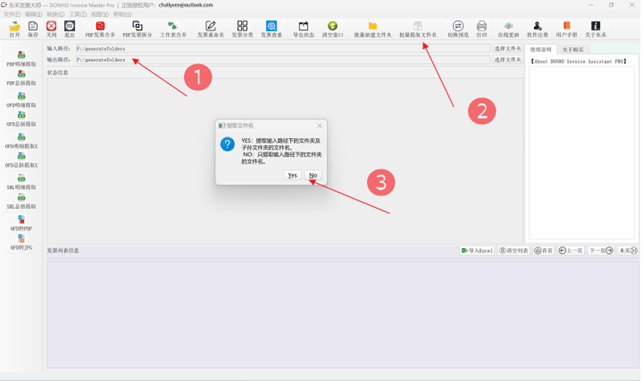Select PDF总括提取 in the sidebar
643x381 pixels.
(x=21, y=78)
